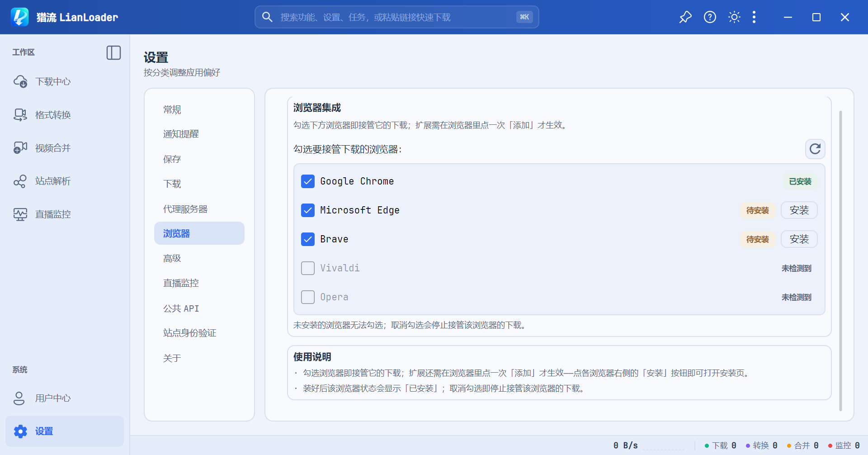868x455 pixels.
Task: Click the Opera checkbox
Action: point(308,297)
